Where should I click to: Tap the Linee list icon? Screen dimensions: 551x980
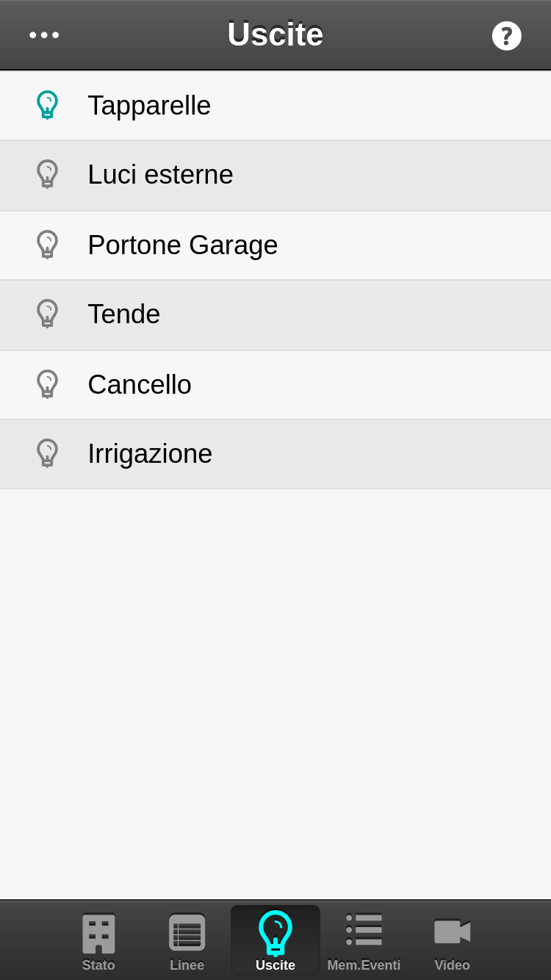pos(187,933)
